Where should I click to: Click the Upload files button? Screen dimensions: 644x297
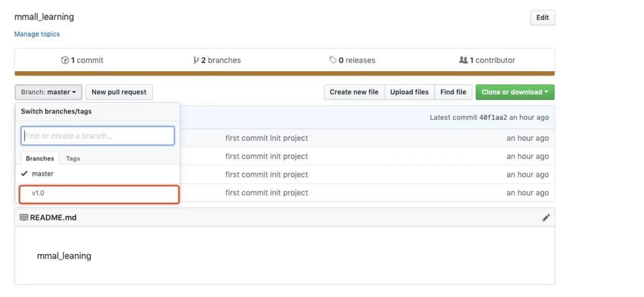click(x=409, y=92)
